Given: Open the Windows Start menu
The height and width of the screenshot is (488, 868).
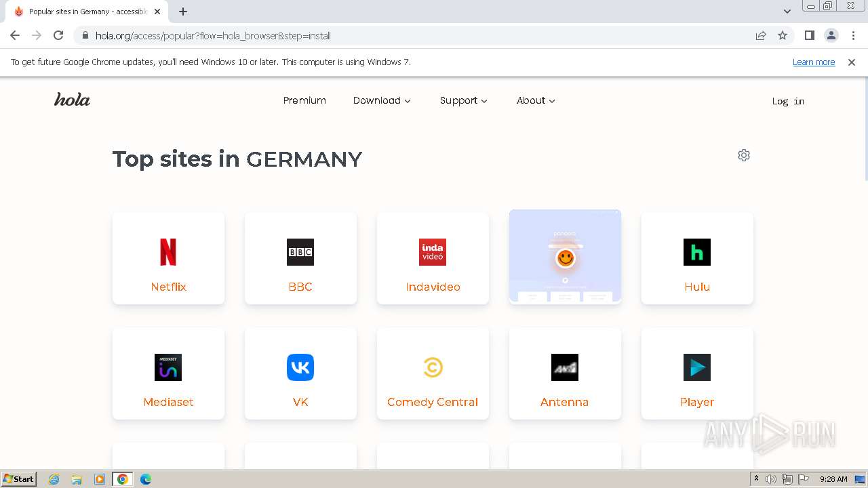Looking at the screenshot, I should pyautogui.click(x=18, y=479).
